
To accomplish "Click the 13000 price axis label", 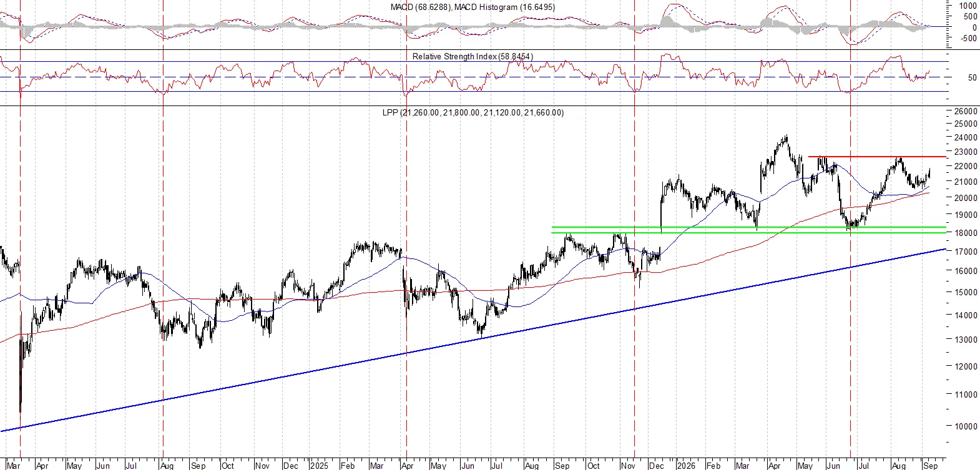I will coord(966,340).
